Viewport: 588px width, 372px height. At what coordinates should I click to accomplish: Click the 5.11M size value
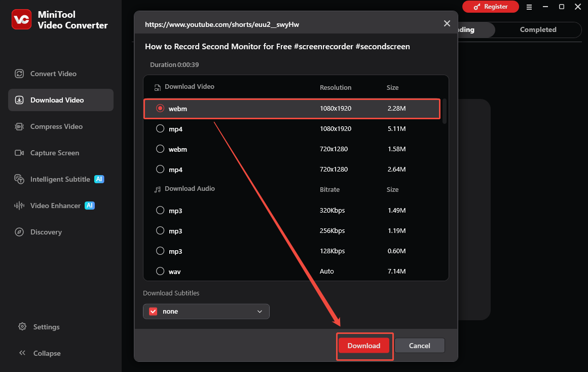(x=396, y=128)
